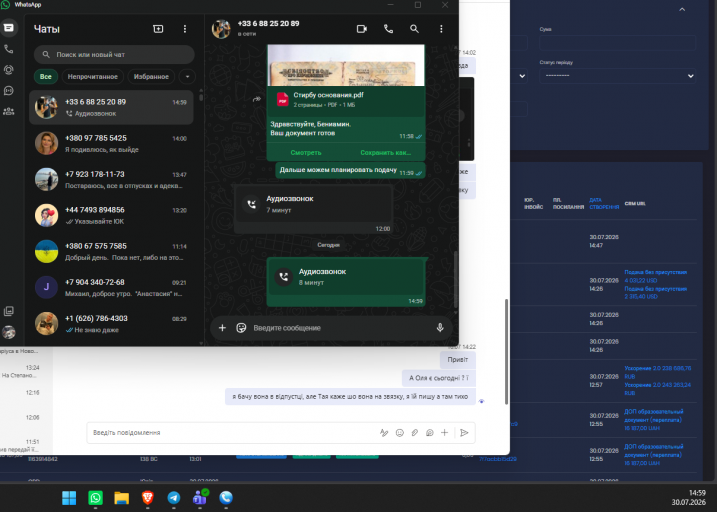The height and width of the screenshot is (512, 717).
Task: Filter chats by Непрочитанное
Action: 93,77
